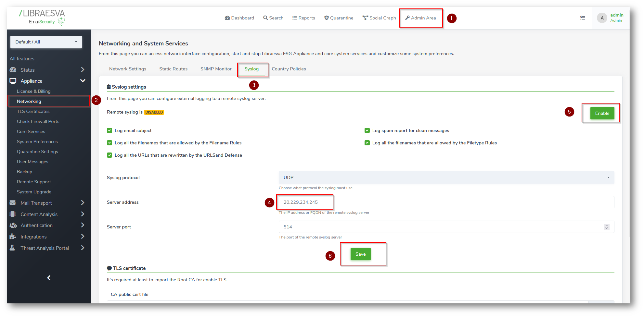This screenshot has width=644, height=317.
Task: Click the Threat Analysis Portal flask icon
Action: (x=12, y=248)
